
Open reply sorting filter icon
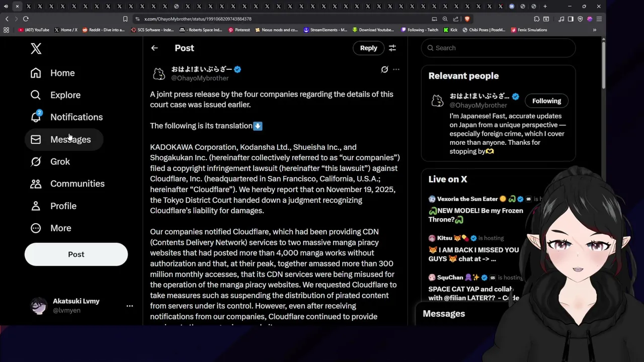point(392,48)
